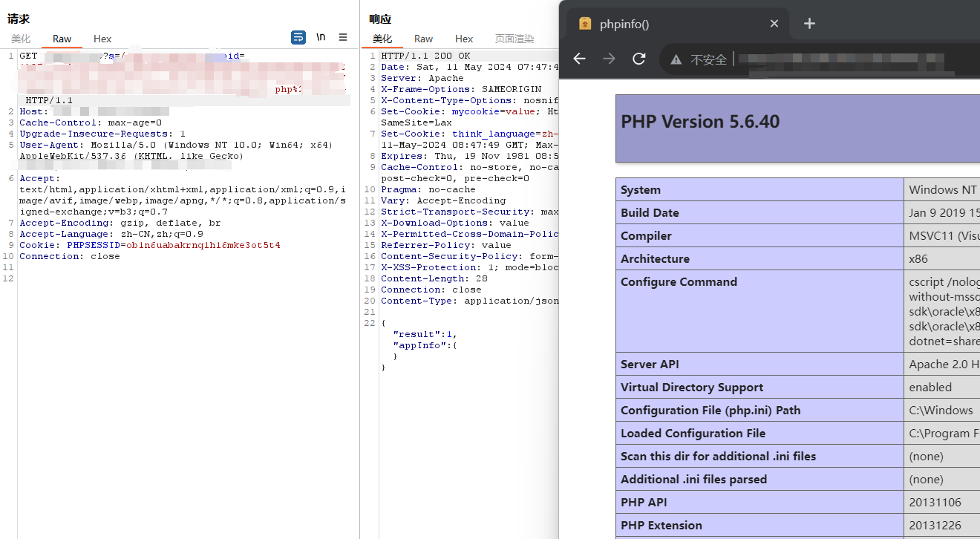Switch request view to Raw tab

[62, 39]
